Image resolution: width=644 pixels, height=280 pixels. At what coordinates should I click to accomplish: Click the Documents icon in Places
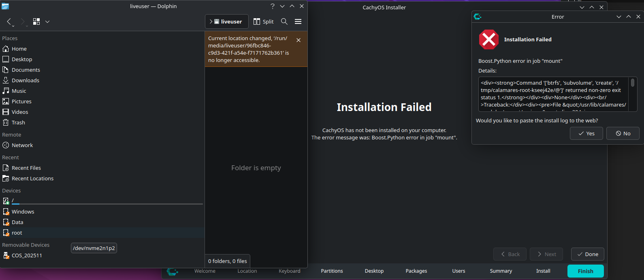click(x=6, y=70)
